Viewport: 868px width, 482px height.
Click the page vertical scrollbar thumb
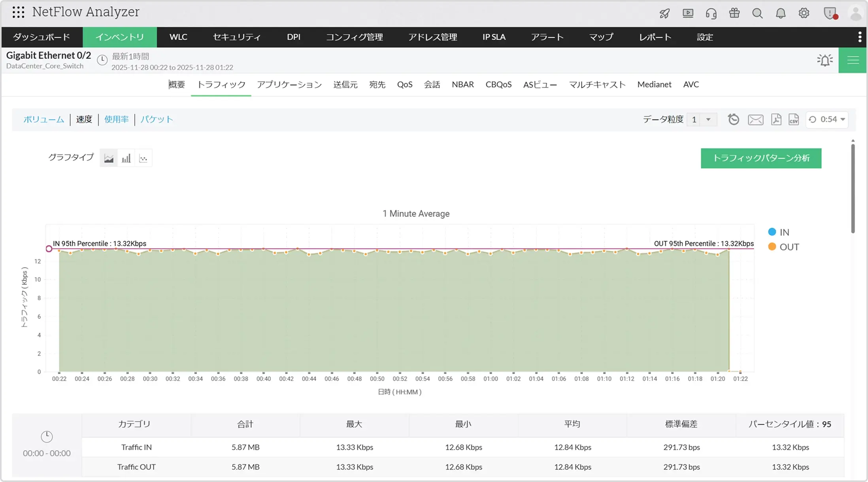click(853, 188)
